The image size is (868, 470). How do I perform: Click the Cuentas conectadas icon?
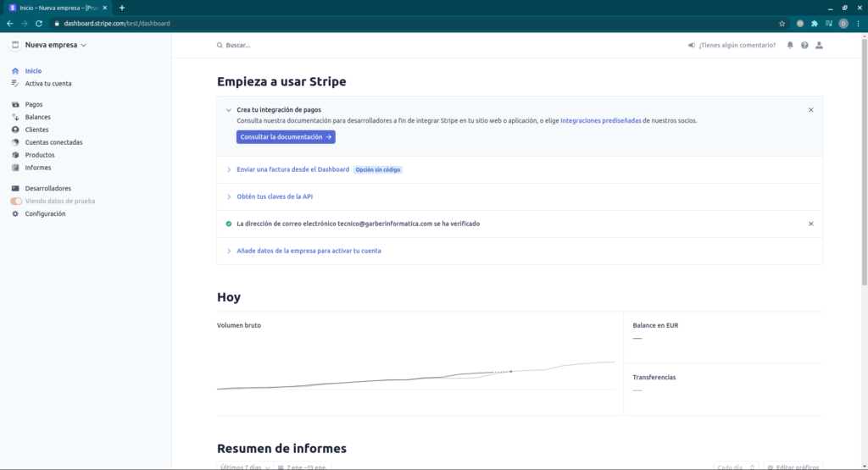tap(15, 142)
